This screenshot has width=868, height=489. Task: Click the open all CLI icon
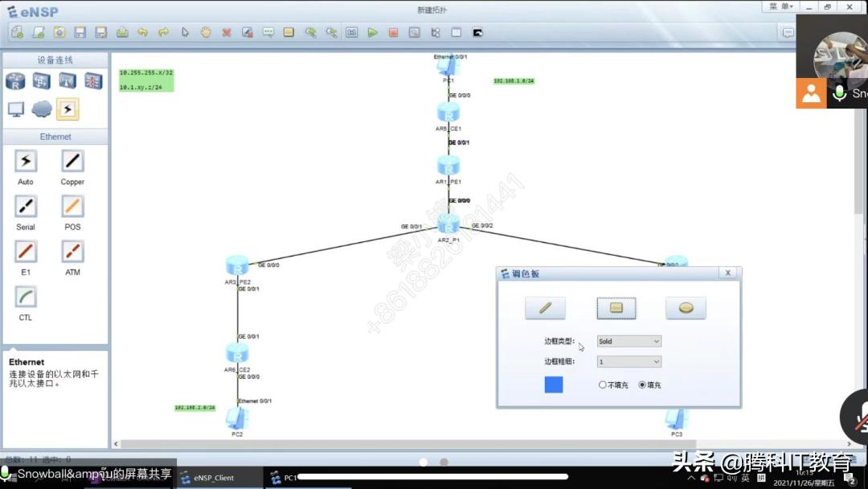click(477, 32)
